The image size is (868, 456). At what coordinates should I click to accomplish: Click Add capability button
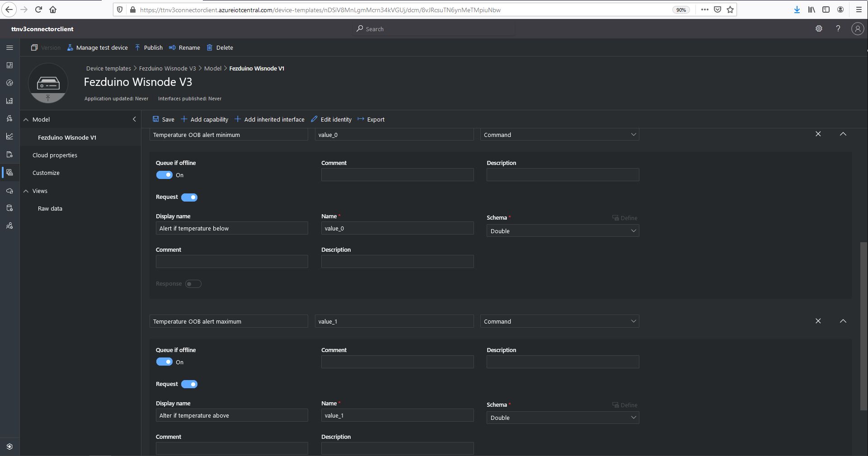(205, 119)
